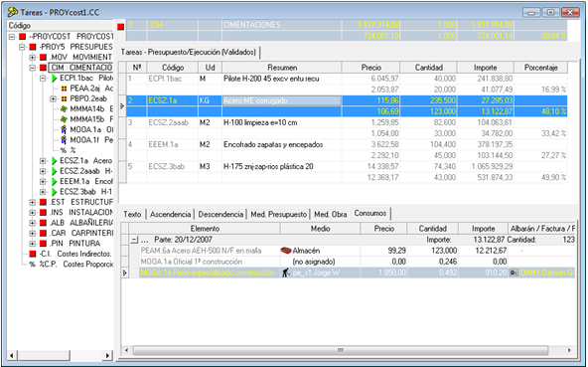Viewport: 588px width, 367px height.
Task: Click the PEAA.2aj material icon
Action: 65,89
